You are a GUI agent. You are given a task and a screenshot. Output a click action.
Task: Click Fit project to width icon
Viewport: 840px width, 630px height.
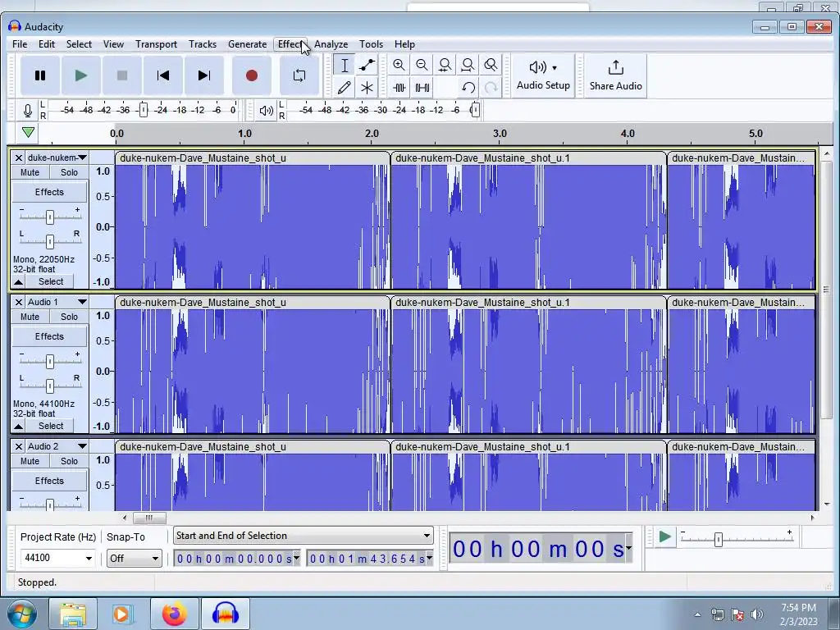pos(468,66)
